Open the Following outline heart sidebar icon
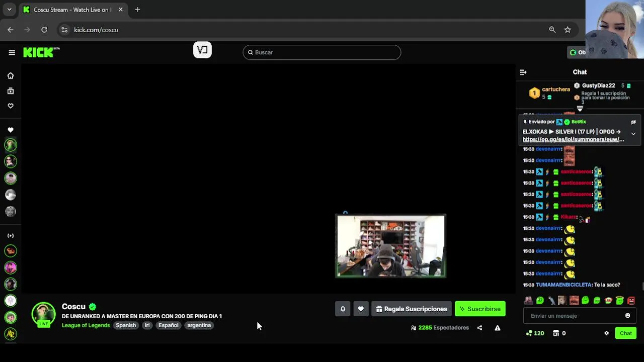644x362 pixels. [11, 106]
